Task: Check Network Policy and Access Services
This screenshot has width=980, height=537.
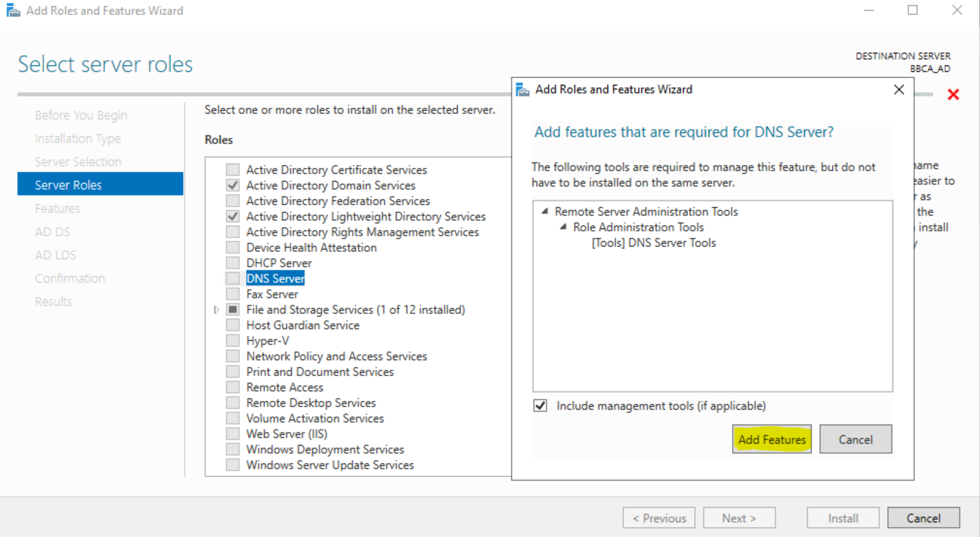Action: 233,356
